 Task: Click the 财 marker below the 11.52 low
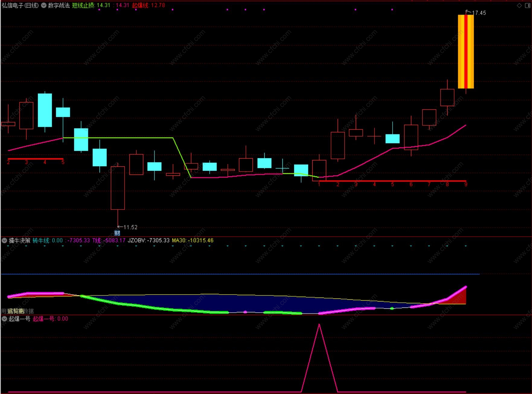coord(117,233)
